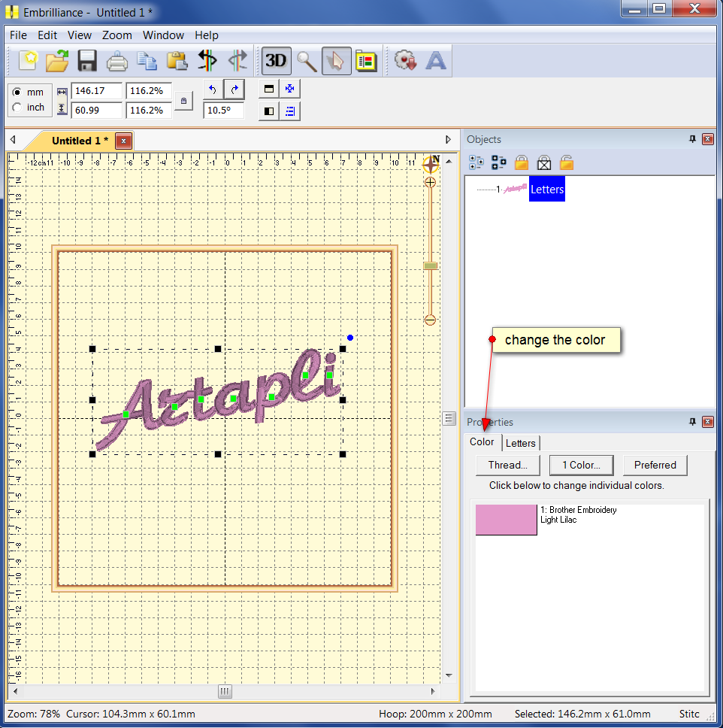Click the center in hoop icon
The width and height of the screenshot is (723, 728).
[290, 89]
